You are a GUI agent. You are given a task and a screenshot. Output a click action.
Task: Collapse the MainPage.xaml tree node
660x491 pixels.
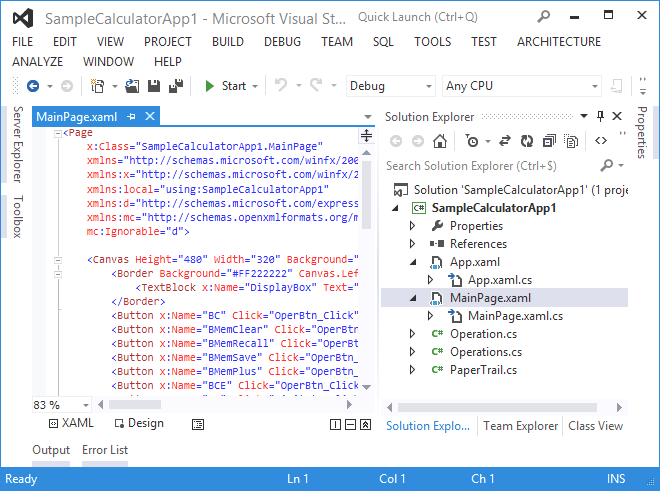[x=413, y=298]
